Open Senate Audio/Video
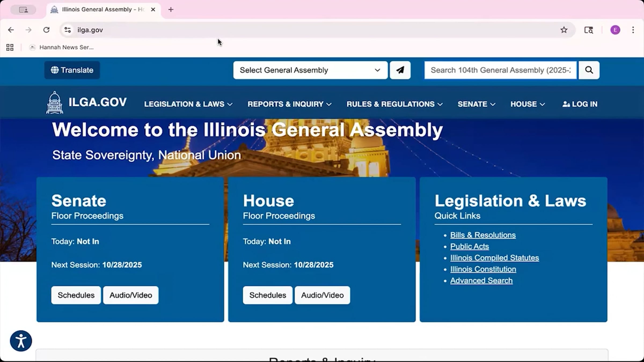644x362 pixels. (131, 295)
